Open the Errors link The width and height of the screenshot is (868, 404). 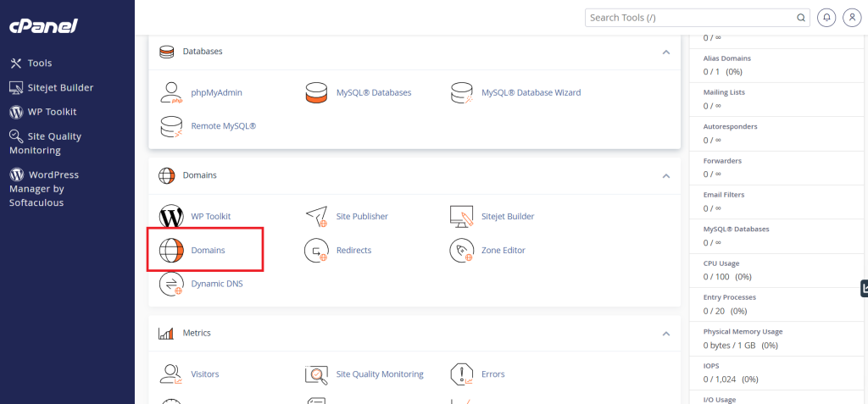[493, 374]
